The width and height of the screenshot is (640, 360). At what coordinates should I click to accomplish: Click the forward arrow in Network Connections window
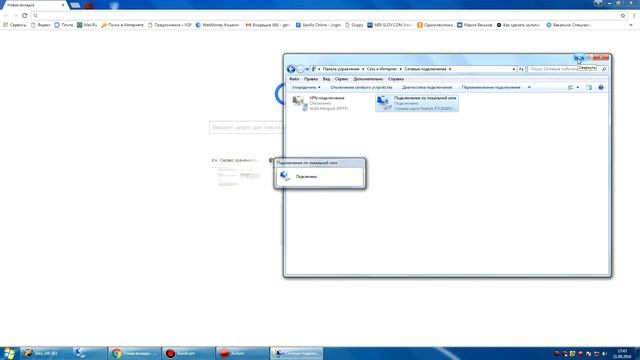pos(300,69)
